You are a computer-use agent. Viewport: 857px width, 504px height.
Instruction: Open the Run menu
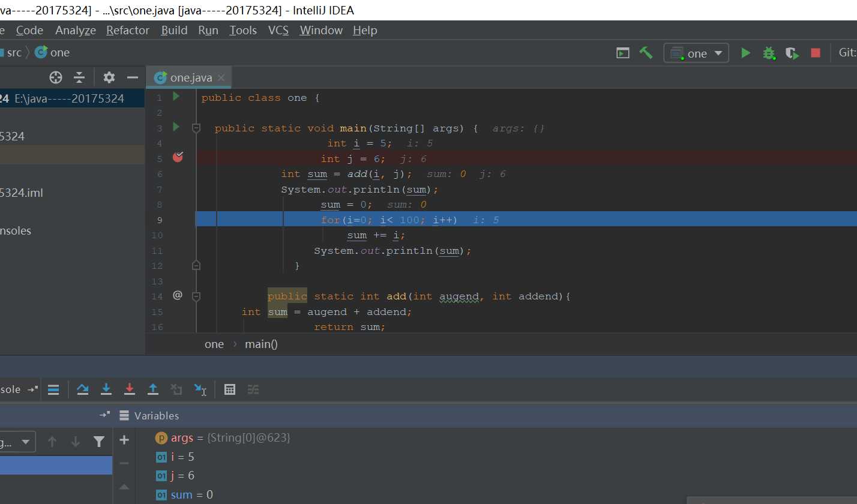pos(208,30)
